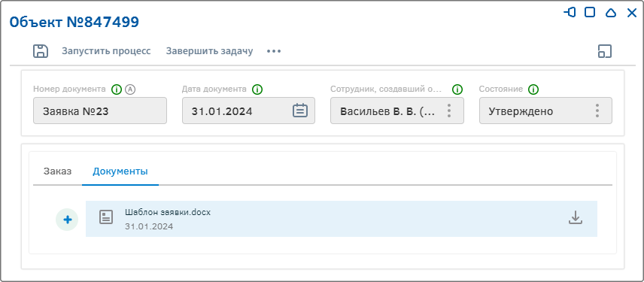Select the Документы tab
This screenshot has height=282, width=644.
[x=120, y=171]
